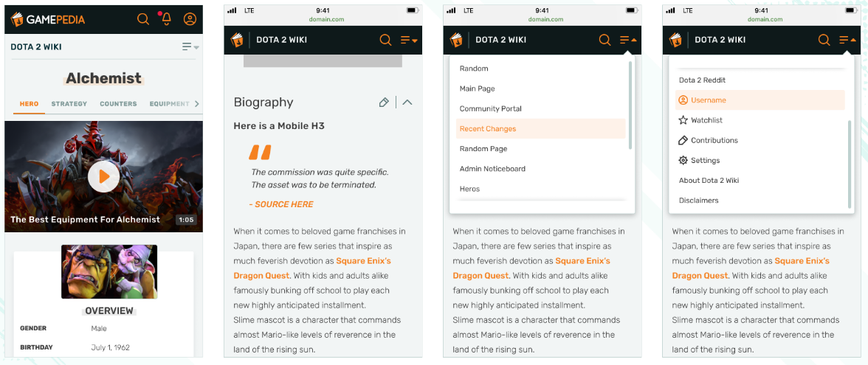This screenshot has width=868, height=365.
Task: Open the notifications bell
Action: (x=166, y=19)
